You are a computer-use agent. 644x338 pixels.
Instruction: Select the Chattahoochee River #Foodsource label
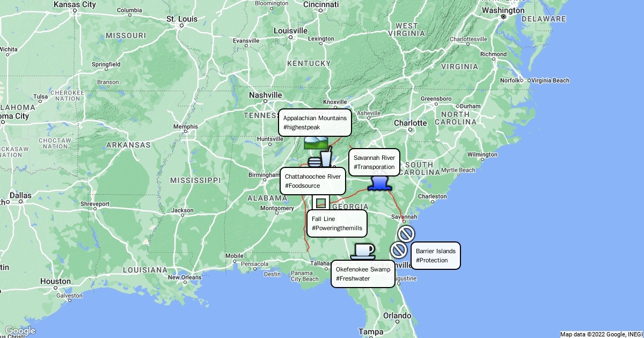[x=312, y=181]
